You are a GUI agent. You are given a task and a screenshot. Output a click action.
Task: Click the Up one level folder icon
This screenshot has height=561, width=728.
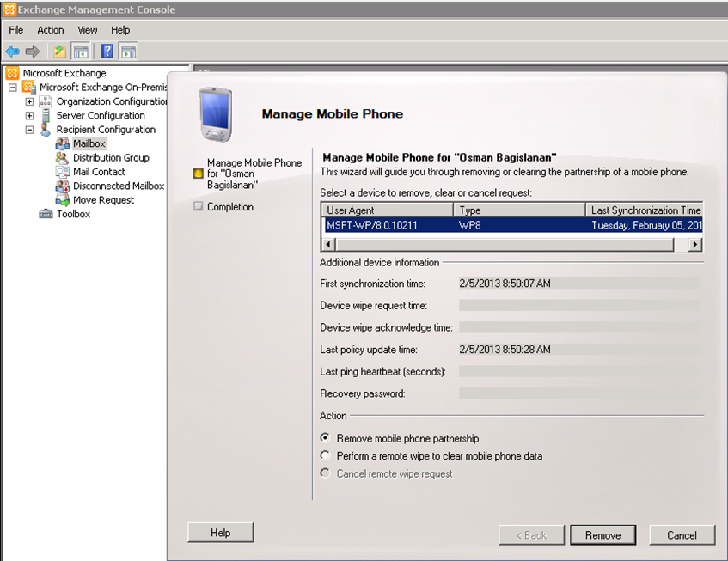(60, 52)
